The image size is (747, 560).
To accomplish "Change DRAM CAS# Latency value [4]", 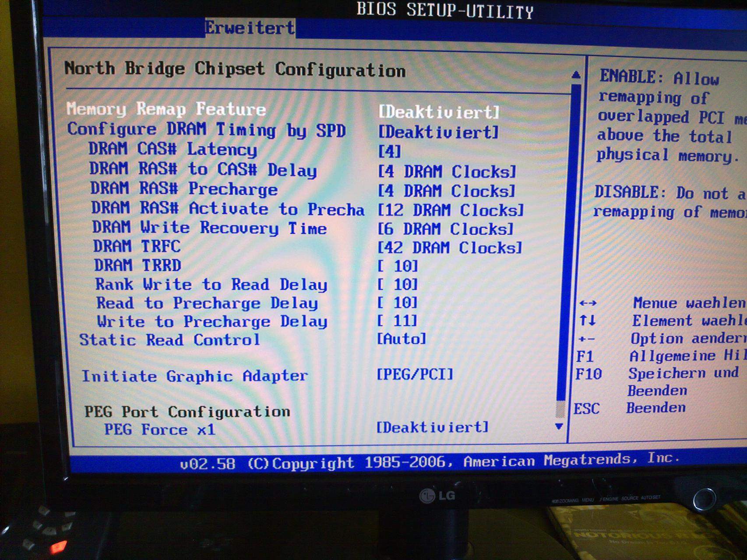I will point(390,151).
